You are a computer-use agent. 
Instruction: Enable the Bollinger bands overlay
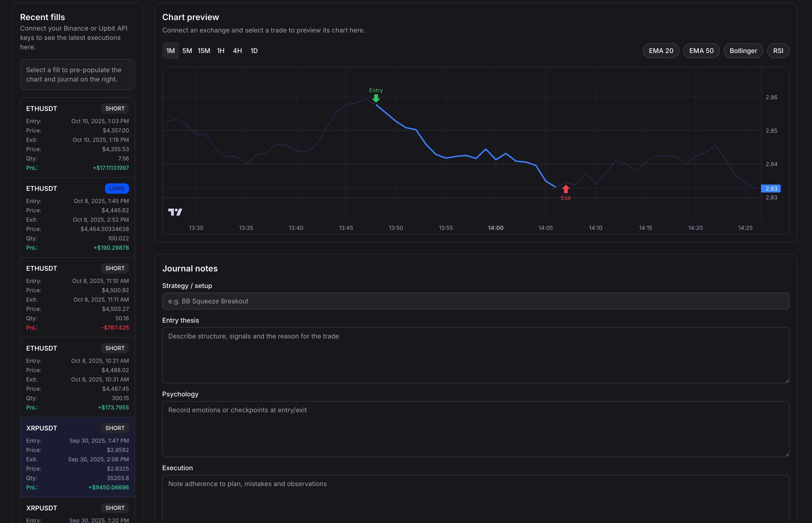743,51
